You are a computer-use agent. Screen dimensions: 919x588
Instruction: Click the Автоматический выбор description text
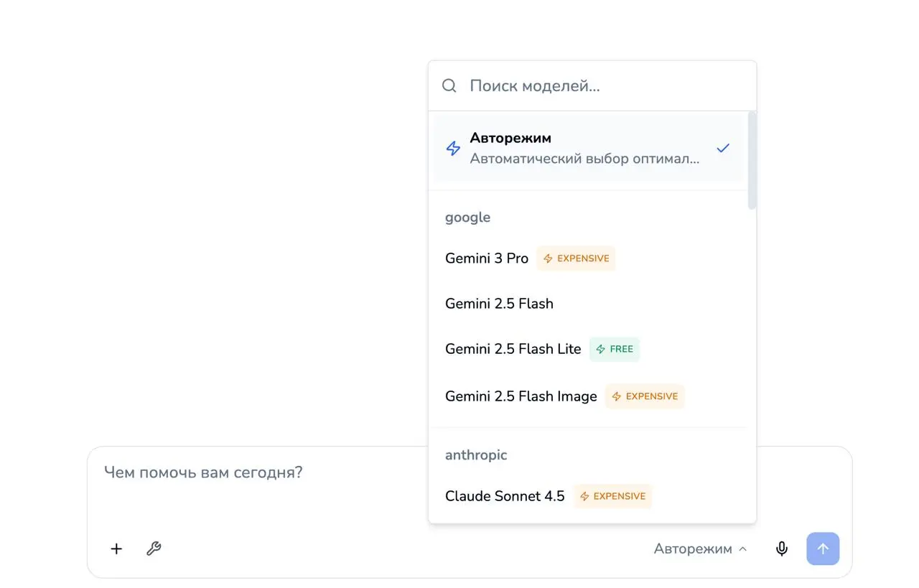pyautogui.click(x=584, y=159)
